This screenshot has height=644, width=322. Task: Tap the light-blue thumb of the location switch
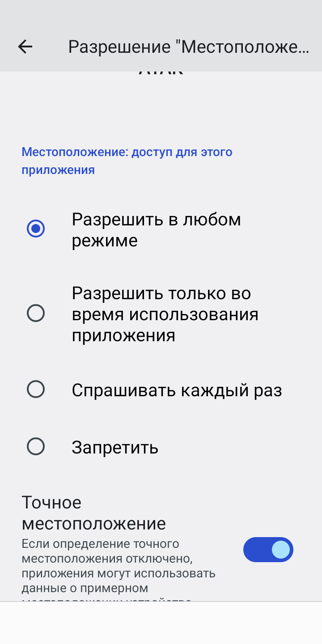[x=281, y=550]
